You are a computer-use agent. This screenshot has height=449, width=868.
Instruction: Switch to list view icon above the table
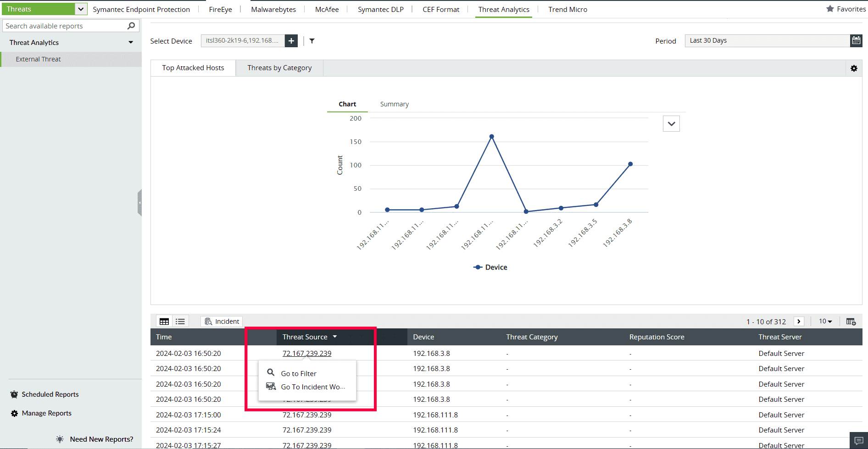(x=180, y=321)
